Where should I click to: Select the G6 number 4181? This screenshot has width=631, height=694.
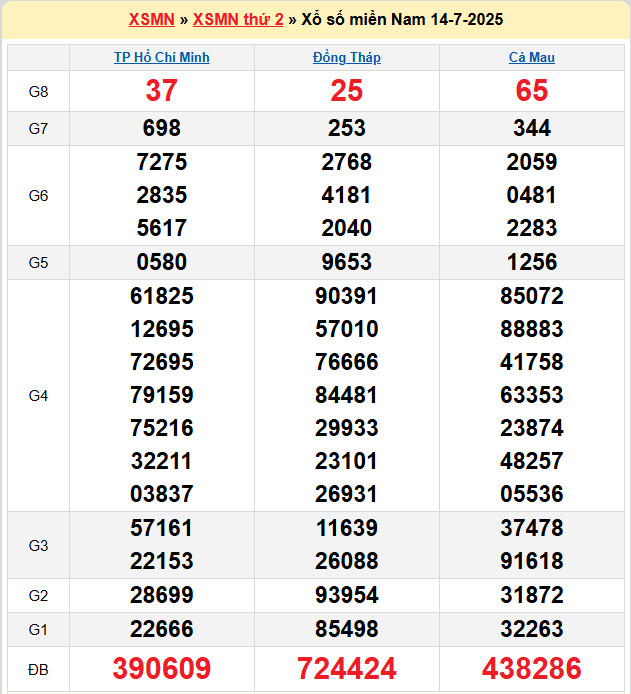click(346, 195)
